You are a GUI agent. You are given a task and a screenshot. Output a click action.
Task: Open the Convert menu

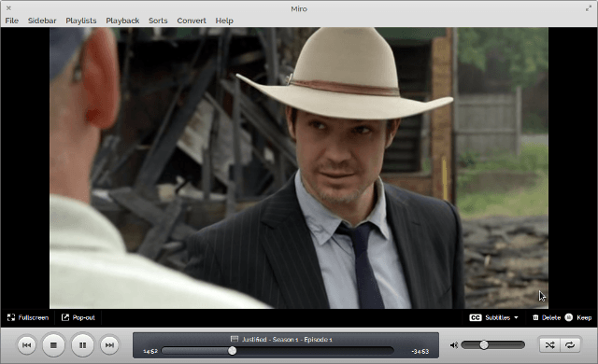192,21
